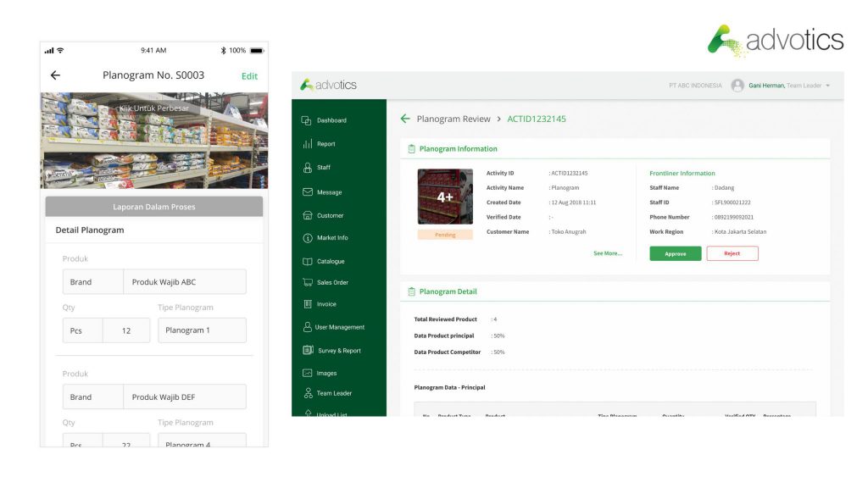Click the green Approve button
The width and height of the screenshot is (868, 488).
click(676, 253)
